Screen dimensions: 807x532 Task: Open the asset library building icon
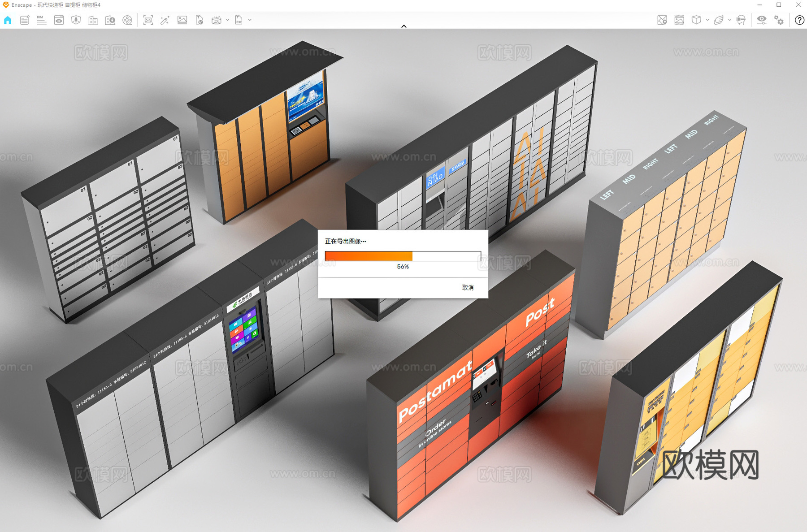pyautogui.click(x=93, y=20)
